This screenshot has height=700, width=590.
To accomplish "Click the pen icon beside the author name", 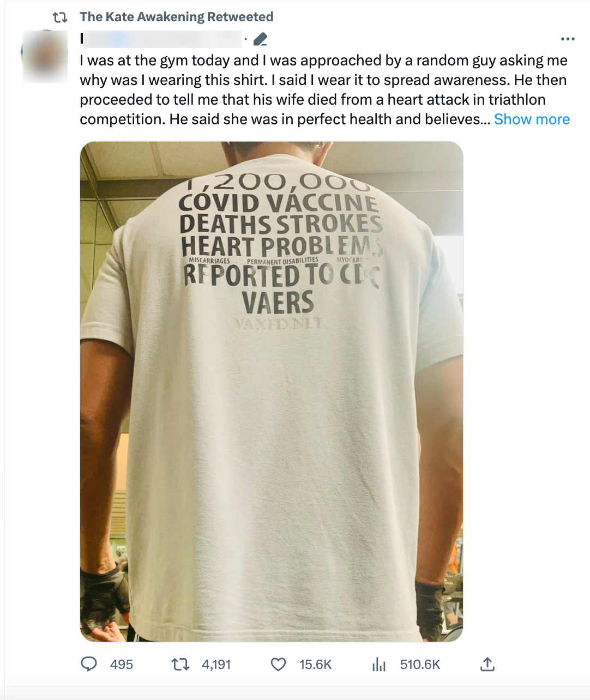I will pyautogui.click(x=261, y=39).
